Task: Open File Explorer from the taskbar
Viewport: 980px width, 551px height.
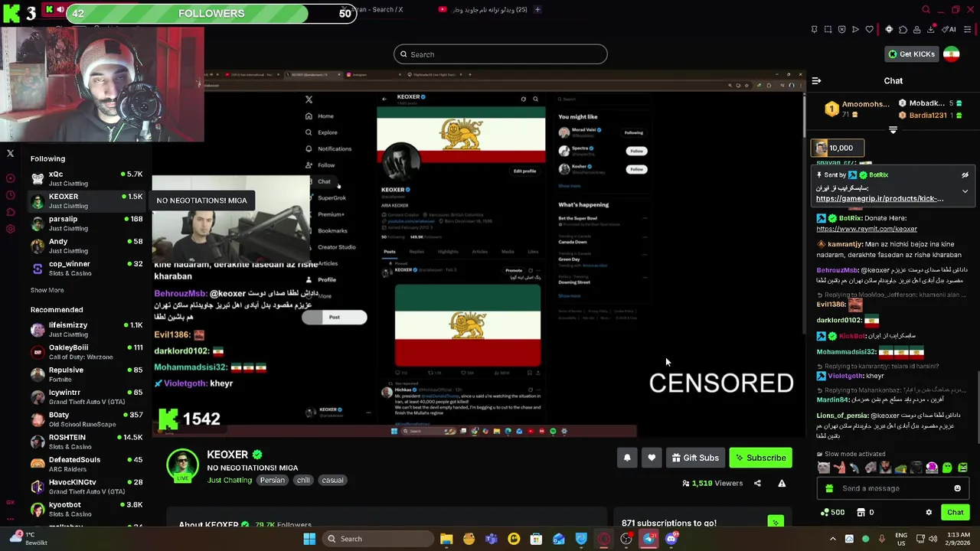Action: tap(446, 539)
